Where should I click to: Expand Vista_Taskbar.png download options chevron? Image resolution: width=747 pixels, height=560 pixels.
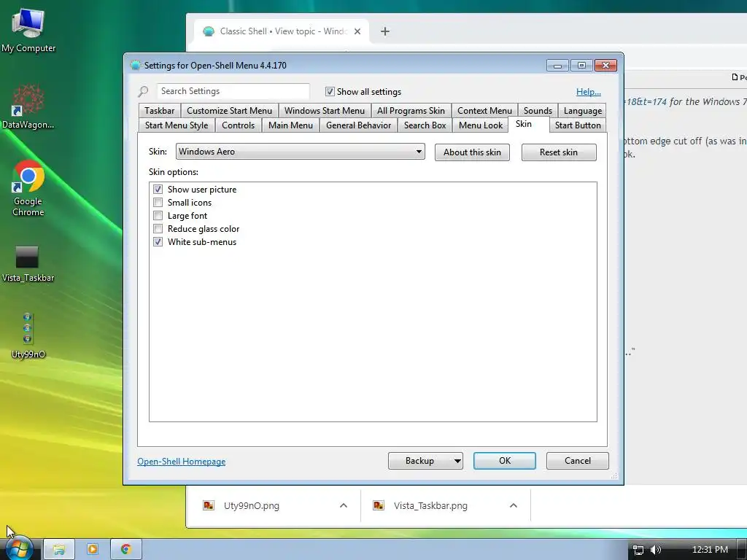[513, 506]
